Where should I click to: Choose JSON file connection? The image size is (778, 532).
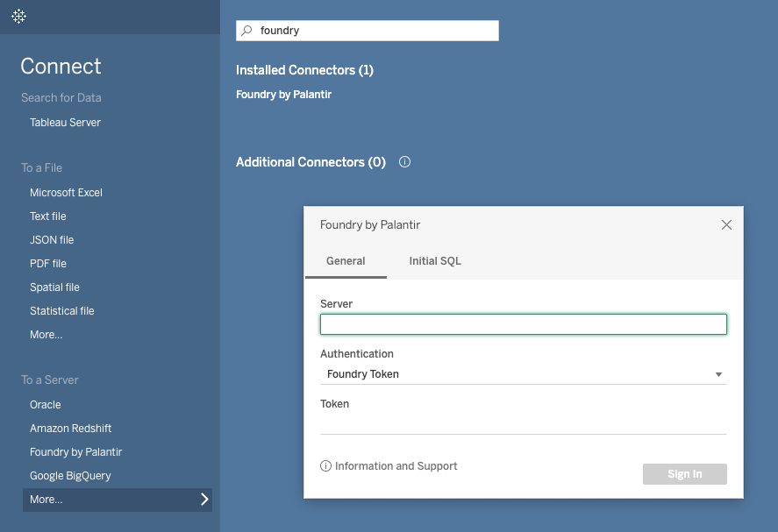coord(52,240)
